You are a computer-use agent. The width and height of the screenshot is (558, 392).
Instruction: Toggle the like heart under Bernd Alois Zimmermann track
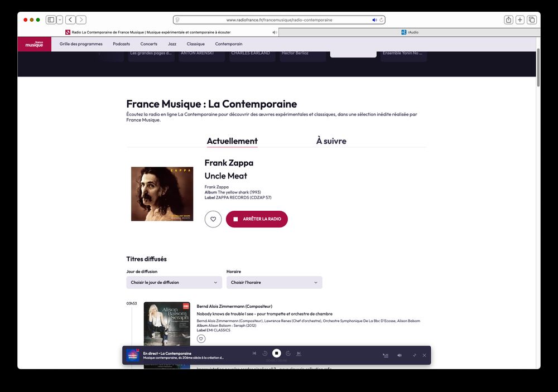coord(201,338)
